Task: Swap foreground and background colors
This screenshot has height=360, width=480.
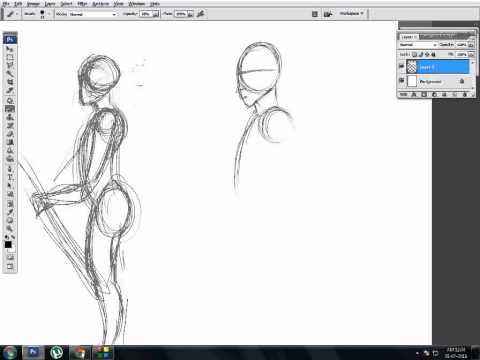Action: click(x=12, y=237)
